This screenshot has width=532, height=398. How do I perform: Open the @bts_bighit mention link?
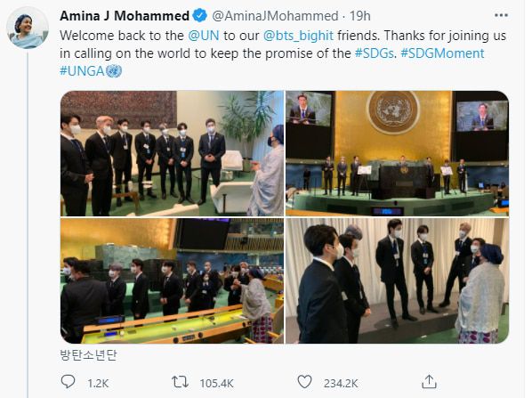[x=298, y=36]
